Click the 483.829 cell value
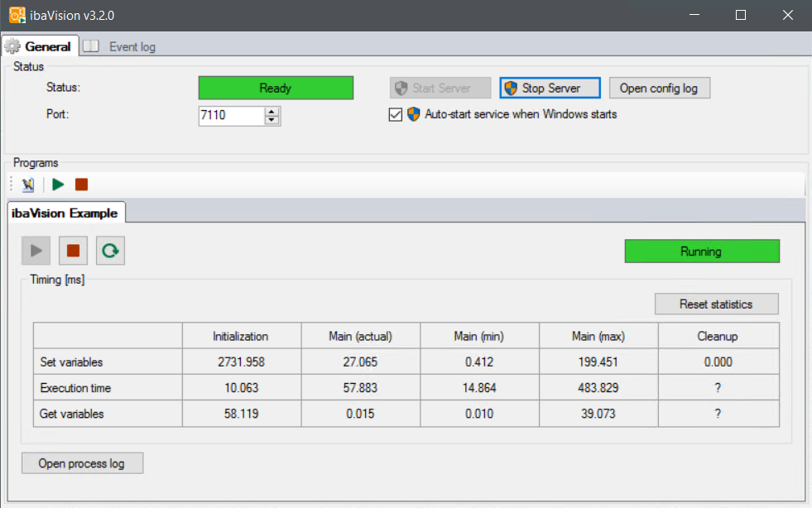 (598, 388)
